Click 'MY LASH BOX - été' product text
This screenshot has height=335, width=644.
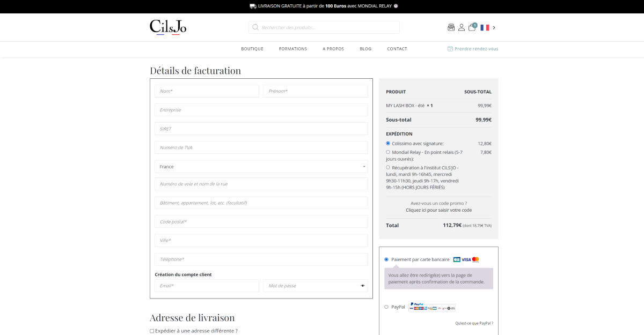(405, 106)
